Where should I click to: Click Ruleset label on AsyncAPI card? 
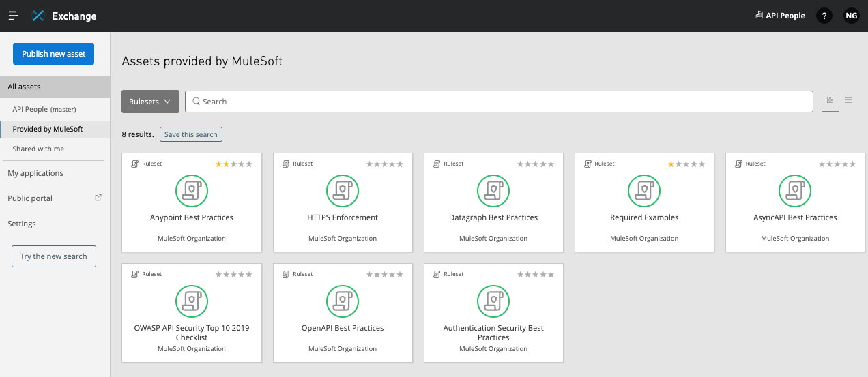[755, 164]
